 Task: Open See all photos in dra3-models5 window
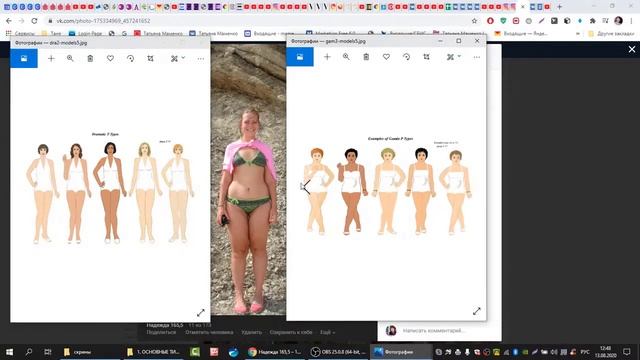(24, 58)
